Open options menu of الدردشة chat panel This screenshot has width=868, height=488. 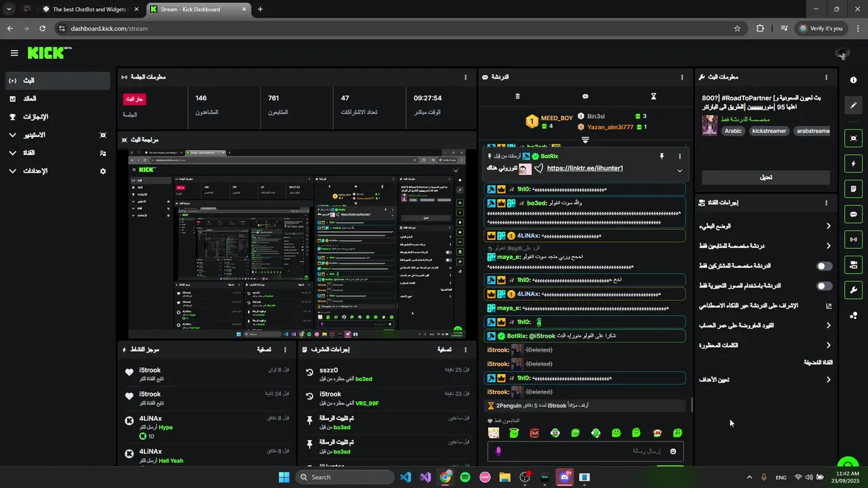682,77
